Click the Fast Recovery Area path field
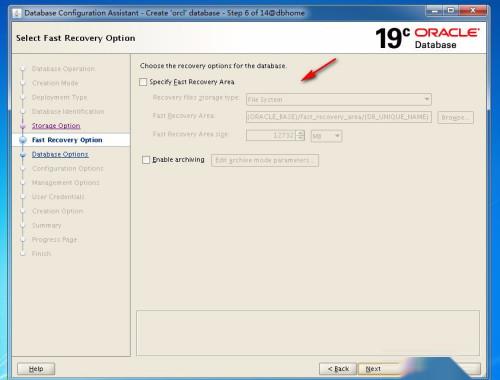 (x=339, y=117)
